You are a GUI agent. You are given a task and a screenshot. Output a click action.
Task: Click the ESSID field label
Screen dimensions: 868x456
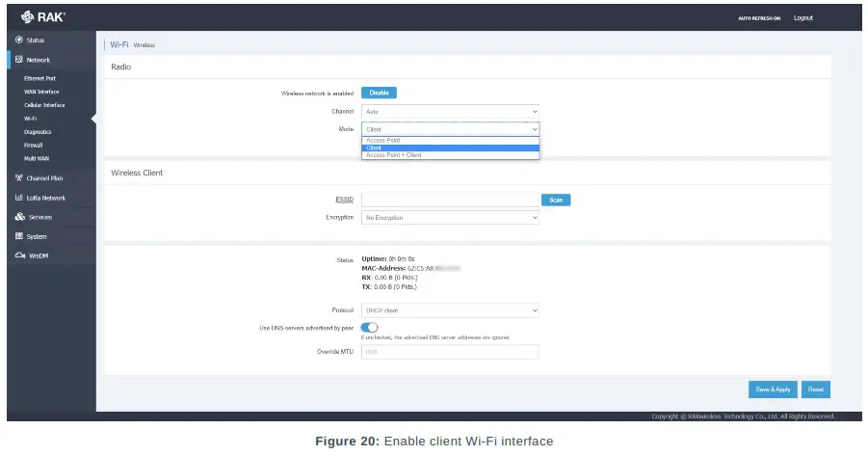(344, 200)
